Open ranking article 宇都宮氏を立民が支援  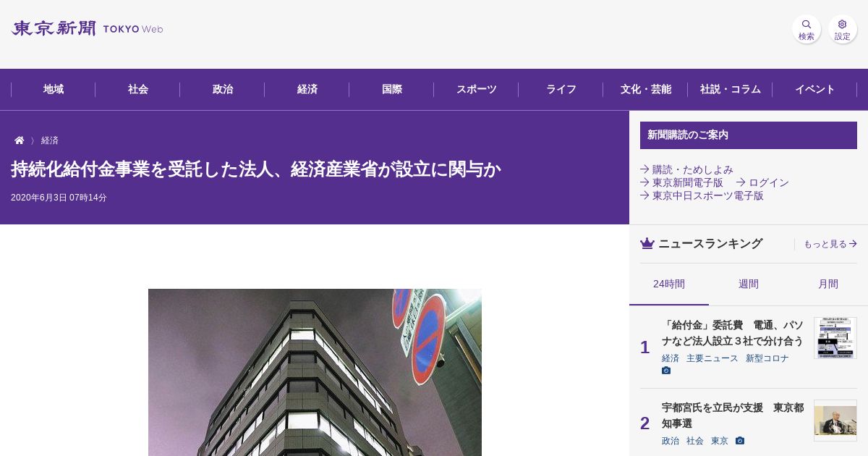pyautogui.click(x=733, y=415)
